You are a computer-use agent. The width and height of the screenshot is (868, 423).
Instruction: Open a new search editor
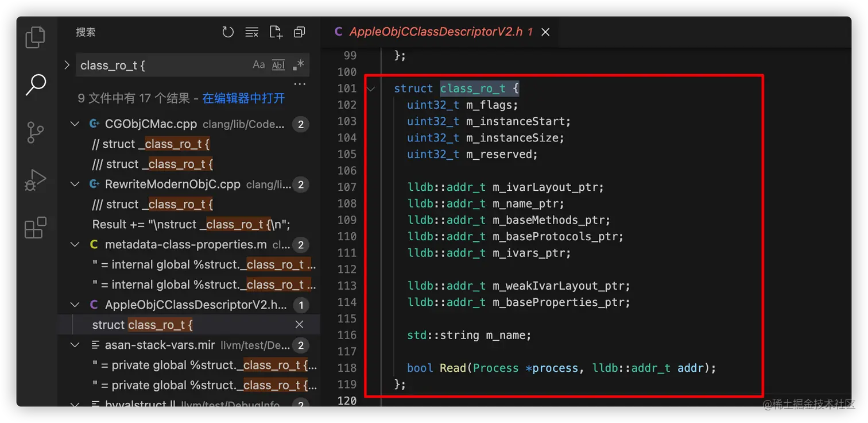[x=276, y=32]
